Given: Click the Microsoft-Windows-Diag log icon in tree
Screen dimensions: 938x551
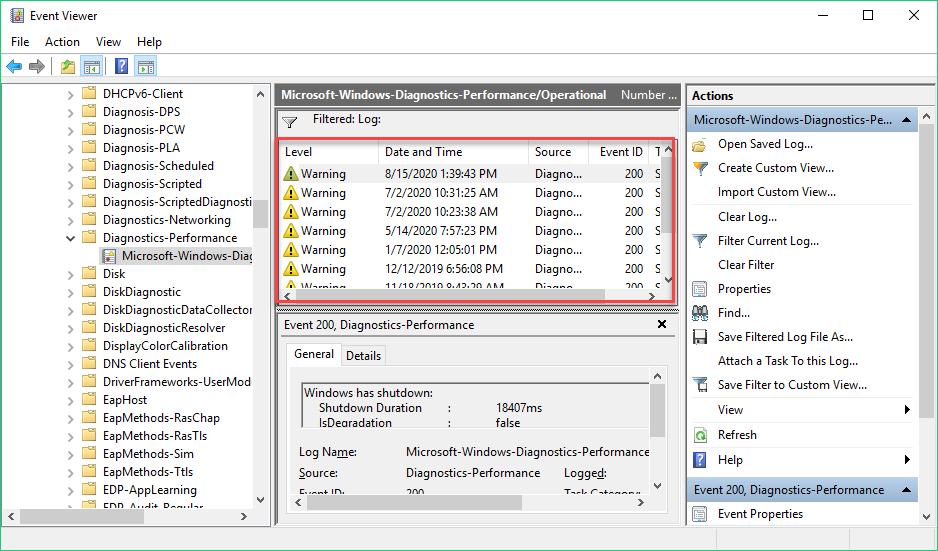Looking at the screenshot, I should [109, 256].
